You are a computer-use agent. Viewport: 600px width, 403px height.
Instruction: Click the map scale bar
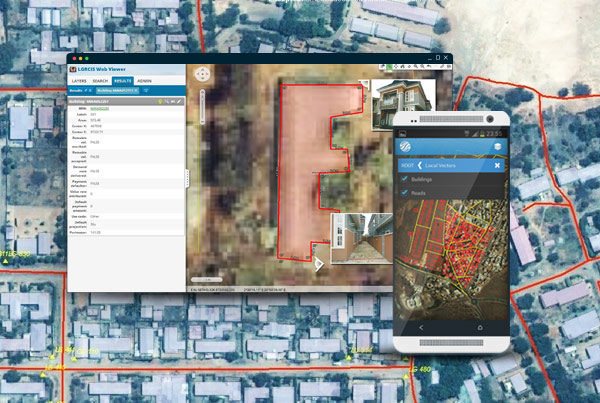click(206, 280)
